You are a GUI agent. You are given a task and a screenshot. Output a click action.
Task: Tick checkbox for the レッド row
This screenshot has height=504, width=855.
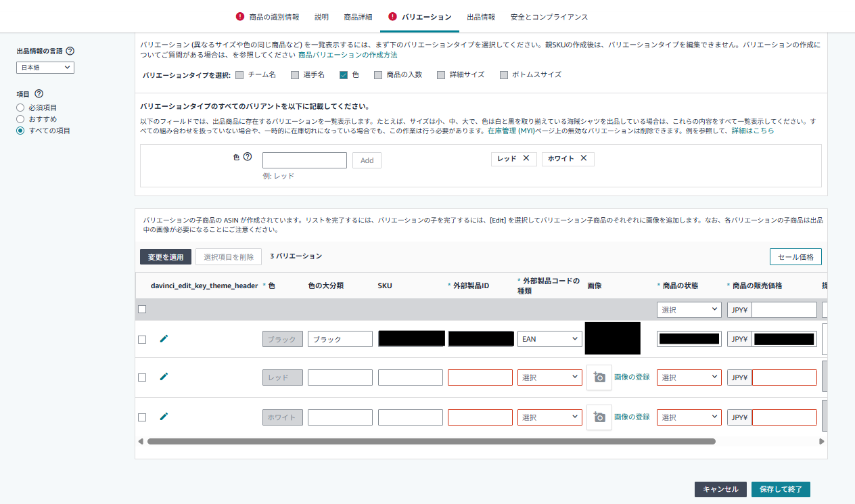142,377
